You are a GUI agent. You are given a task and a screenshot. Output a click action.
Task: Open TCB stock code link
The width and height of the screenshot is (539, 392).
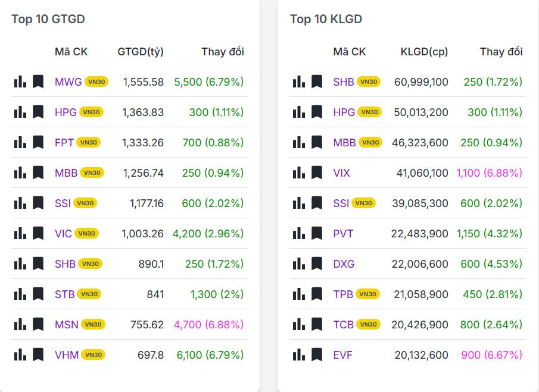[x=343, y=324]
